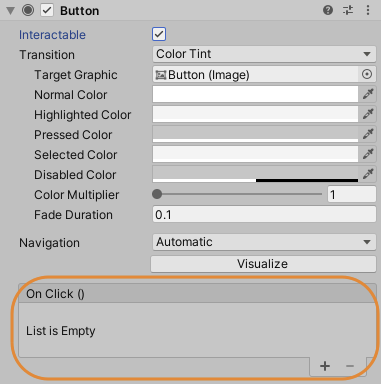Open the Navigation Automatic dropdown

point(264,242)
